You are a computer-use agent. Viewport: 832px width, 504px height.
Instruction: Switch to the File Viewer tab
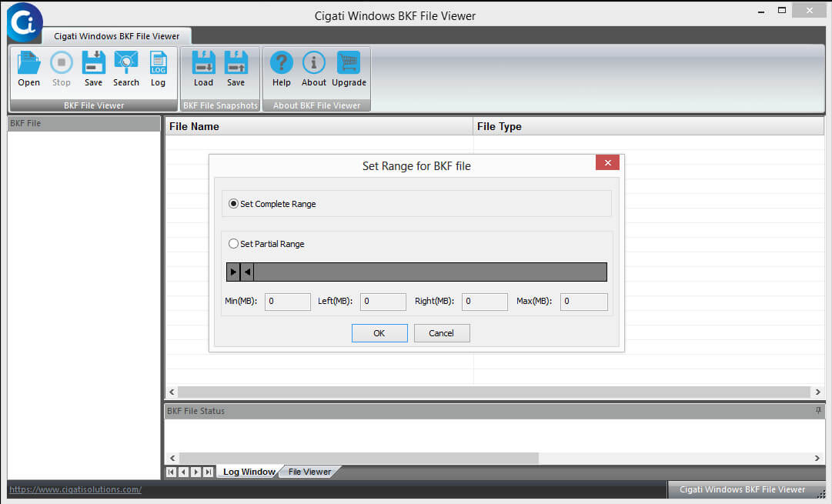(310, 472)
